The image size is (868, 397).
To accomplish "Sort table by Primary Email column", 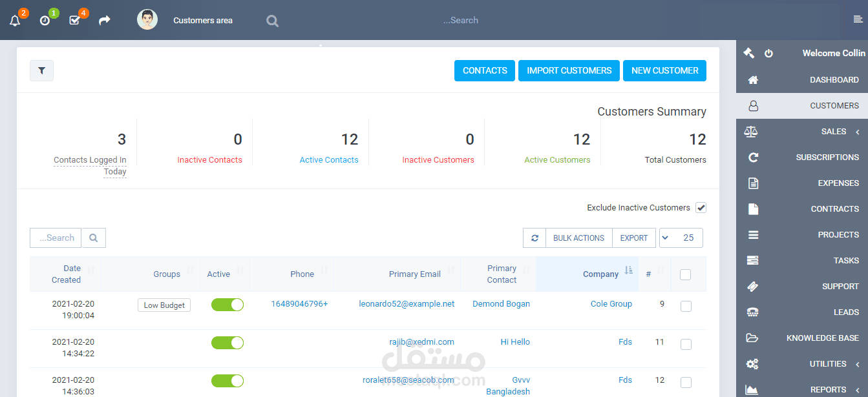I will (x=397, y=274).
